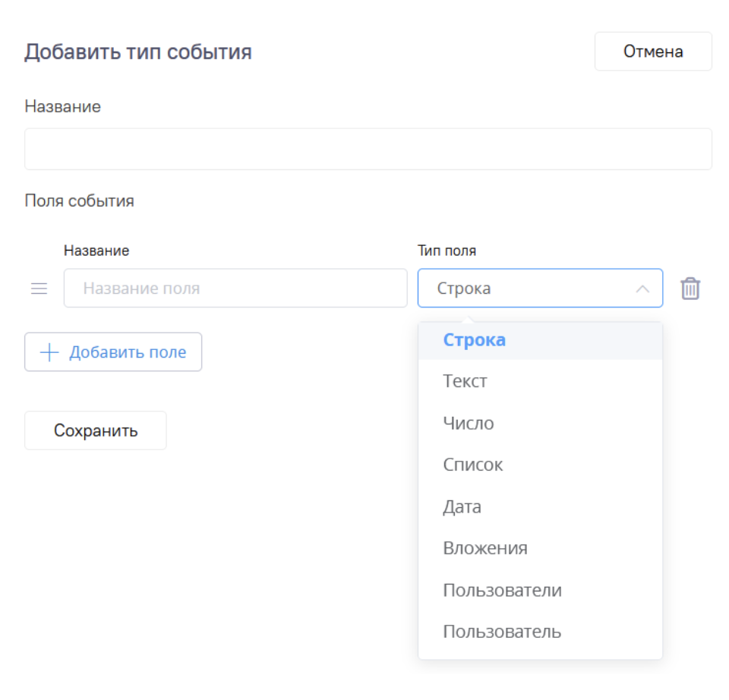Choose Текст as the field type
Screen dimensions: 729x700
coord(465,381)
